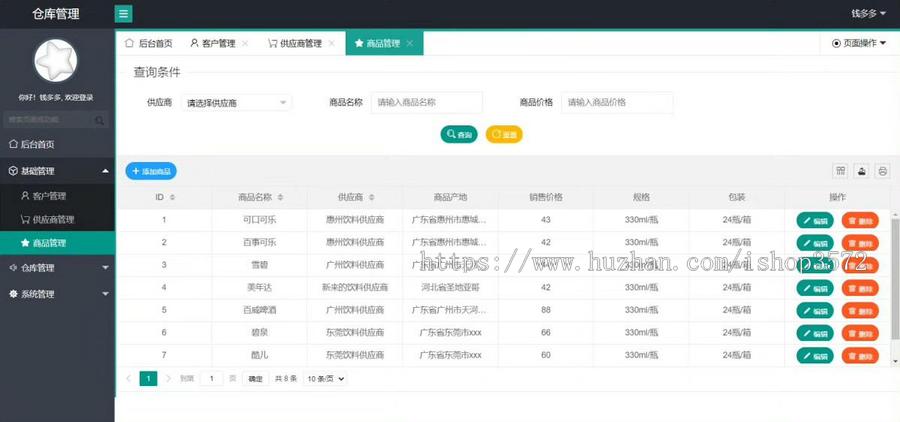Click the 雪碧 product name cell
Image resolution: width=900 pixels, height=422 pixels.
pos(260,265)
